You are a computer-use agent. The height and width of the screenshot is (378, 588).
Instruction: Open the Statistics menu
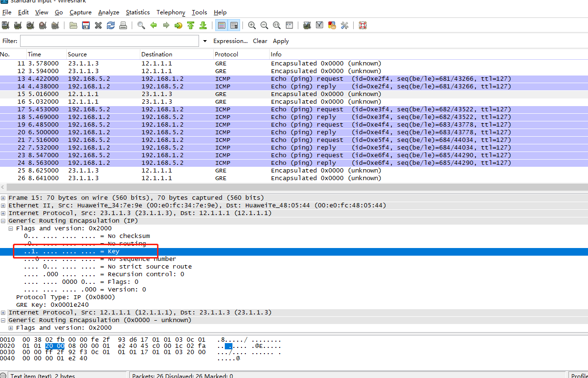[x=137, y=12]
